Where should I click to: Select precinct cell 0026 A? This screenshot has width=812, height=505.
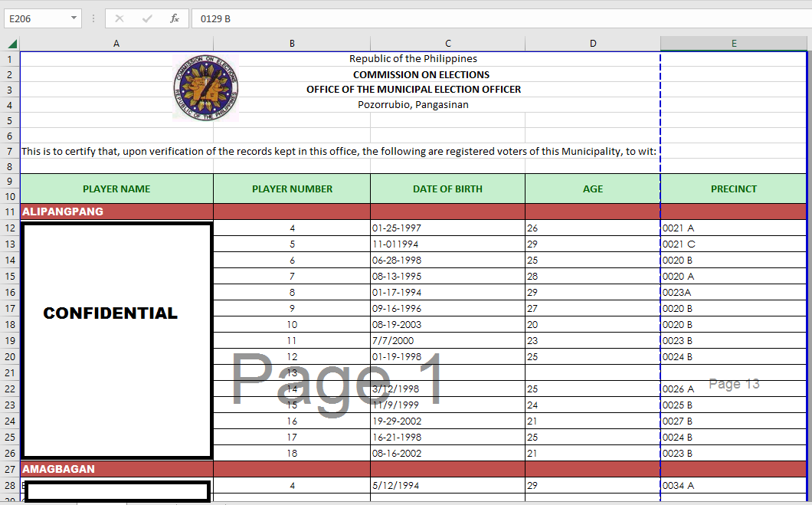pyautogui.click(x=734, y=389)
